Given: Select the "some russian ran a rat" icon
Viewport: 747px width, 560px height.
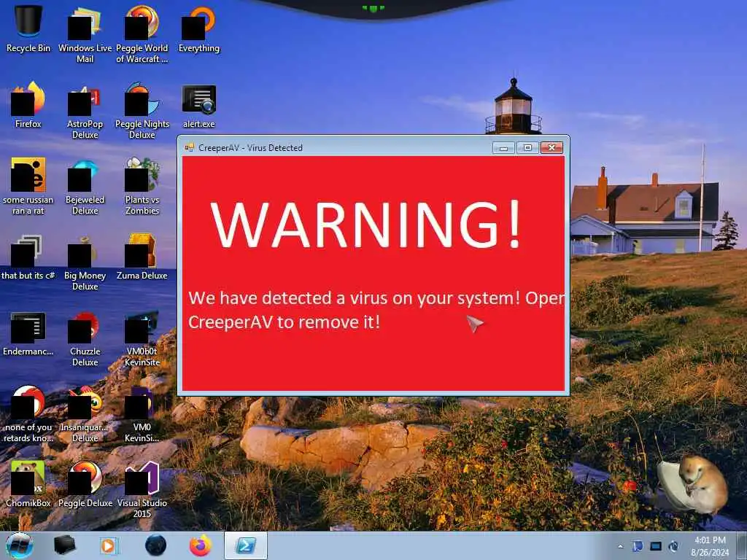Looking at the screenshot, I should tap(28, 186).
